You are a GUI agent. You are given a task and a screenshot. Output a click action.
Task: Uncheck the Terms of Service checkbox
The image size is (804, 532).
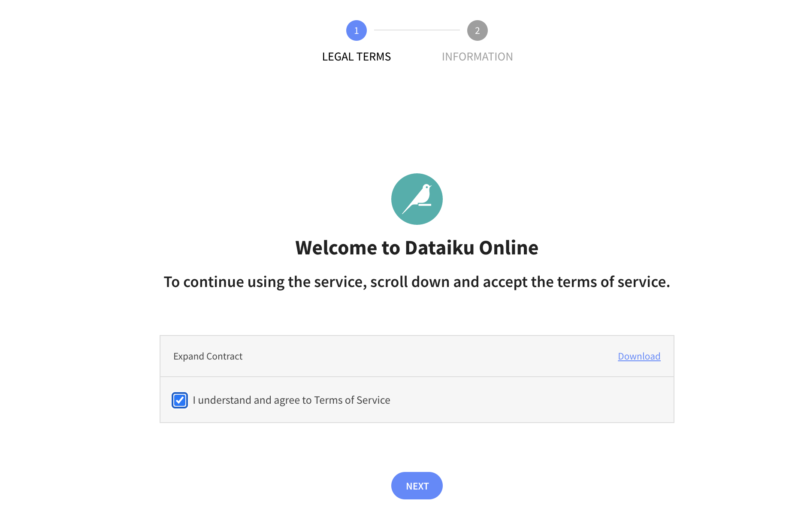(x=180, y=400)
